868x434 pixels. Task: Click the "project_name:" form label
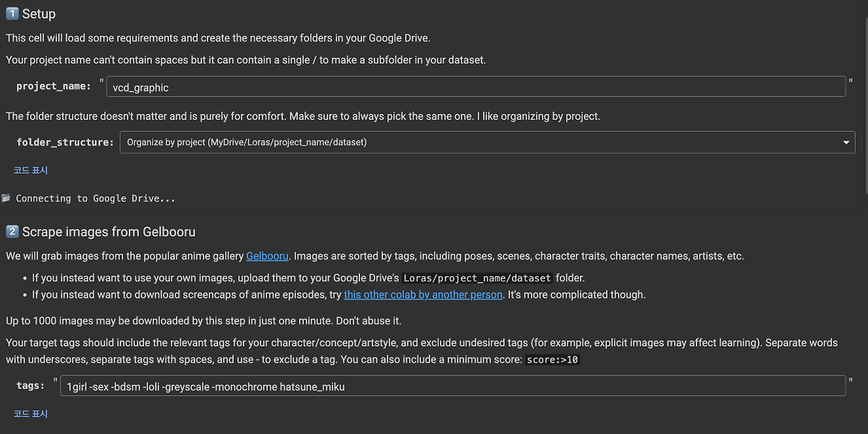[54, 86]
